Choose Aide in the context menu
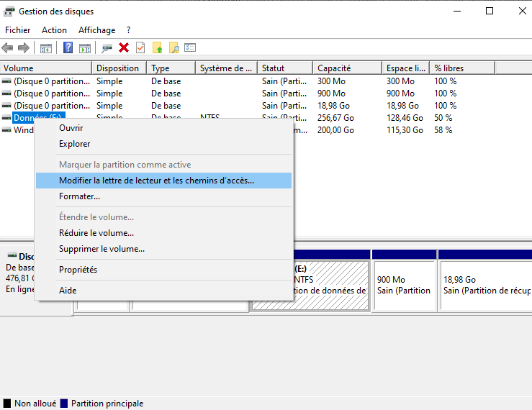This screenshot has height=410, width=532. coord(163,291)
